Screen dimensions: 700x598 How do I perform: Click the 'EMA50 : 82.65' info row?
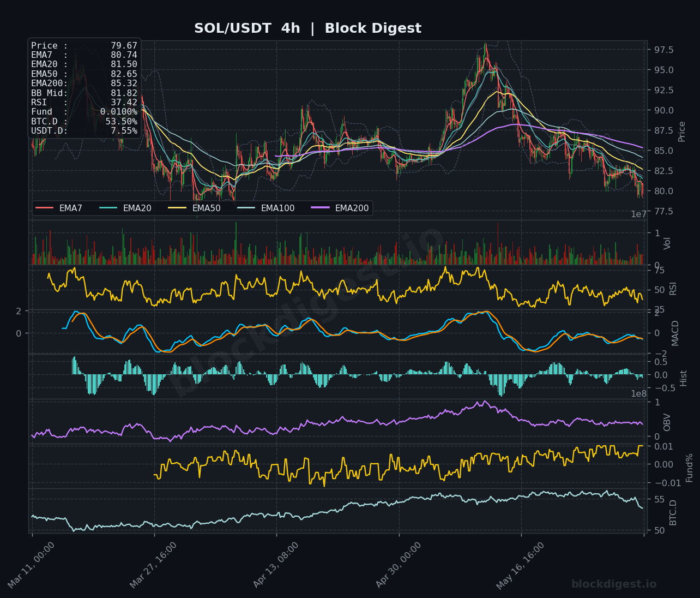84,74
